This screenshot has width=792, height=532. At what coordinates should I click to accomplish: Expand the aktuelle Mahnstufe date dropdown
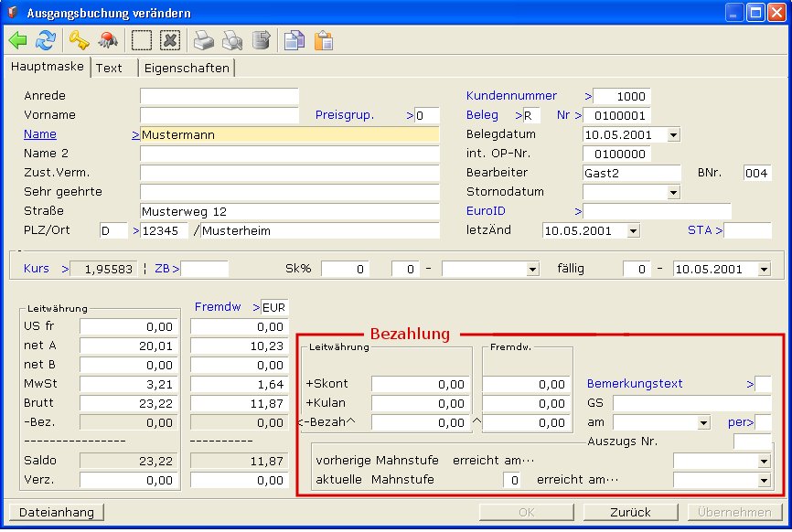point(764,480)
